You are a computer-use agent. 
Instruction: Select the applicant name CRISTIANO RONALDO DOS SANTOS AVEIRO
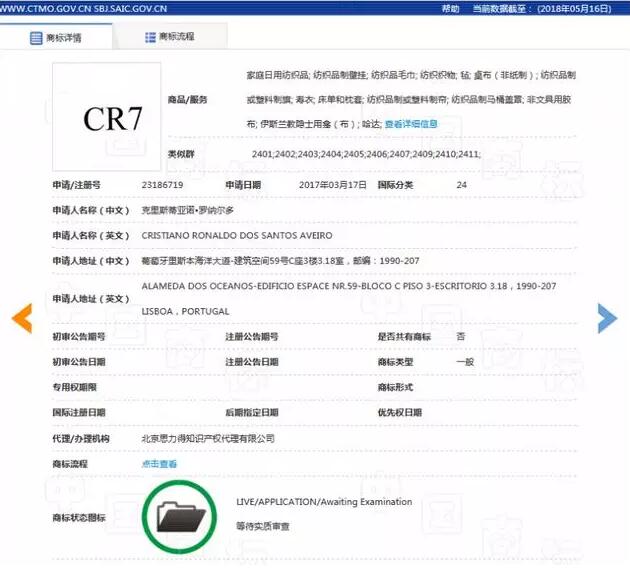(237, 235)
